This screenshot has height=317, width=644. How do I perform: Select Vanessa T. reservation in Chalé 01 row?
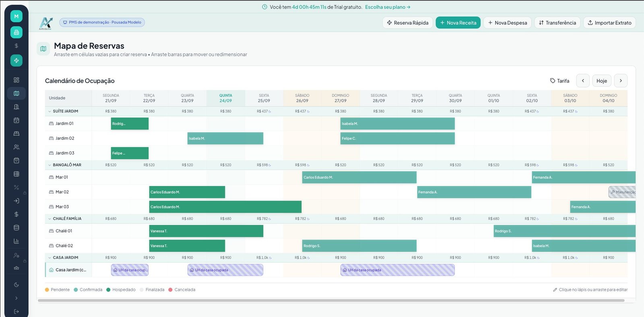[206, 231]
